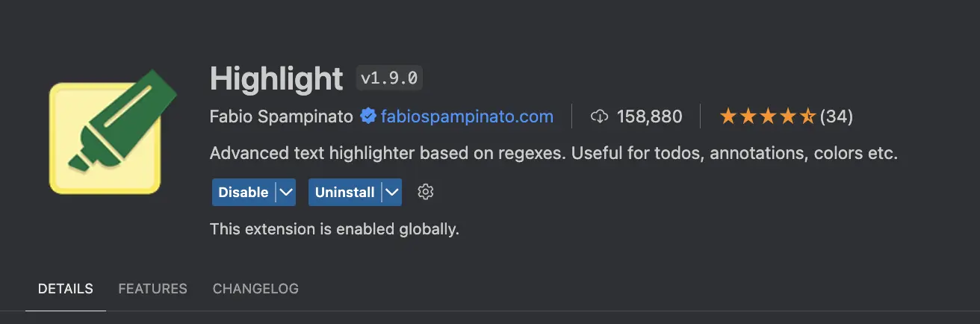The width and height of the screenshot is (980, 324).
Task: Expand the Uninstall button dropdown arrow
Action: pyautogui.click(x=391, y=192)
